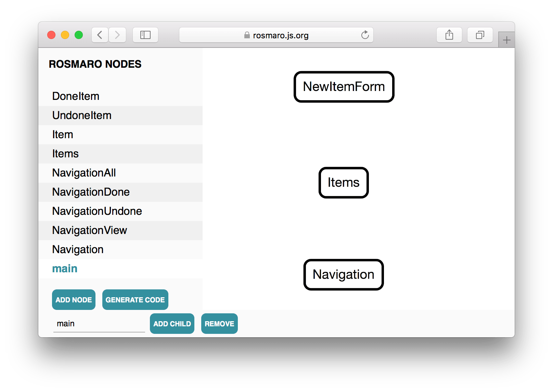Minimize the window with the yellow button
553x392 pixels.
pos(65,35)
